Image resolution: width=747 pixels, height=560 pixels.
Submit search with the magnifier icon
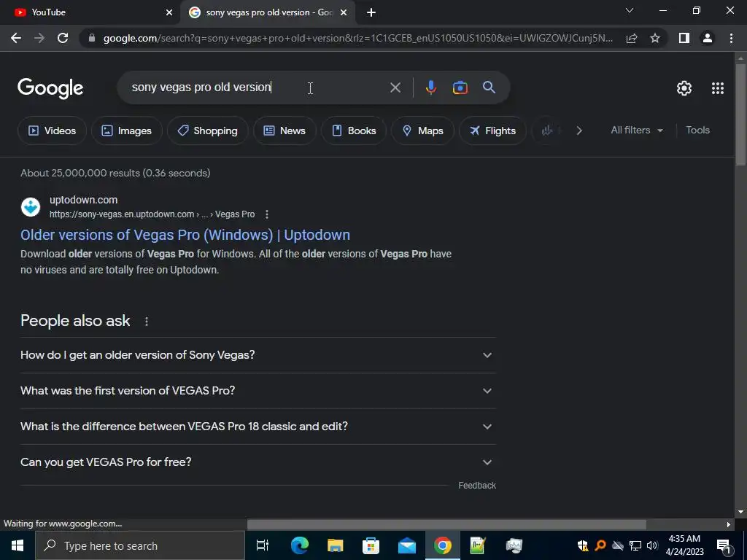[x=489, y=87]
